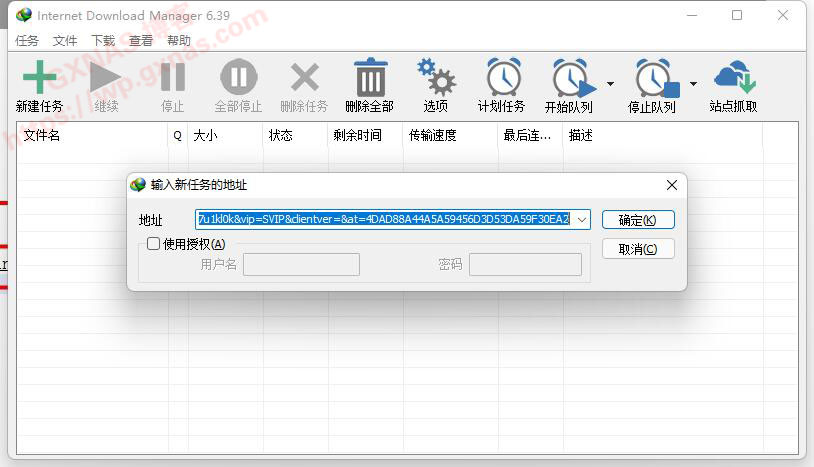This screenshot has height=467, width=814.
Task: Click the 删除全部 trash can icon
Action: 370,78
